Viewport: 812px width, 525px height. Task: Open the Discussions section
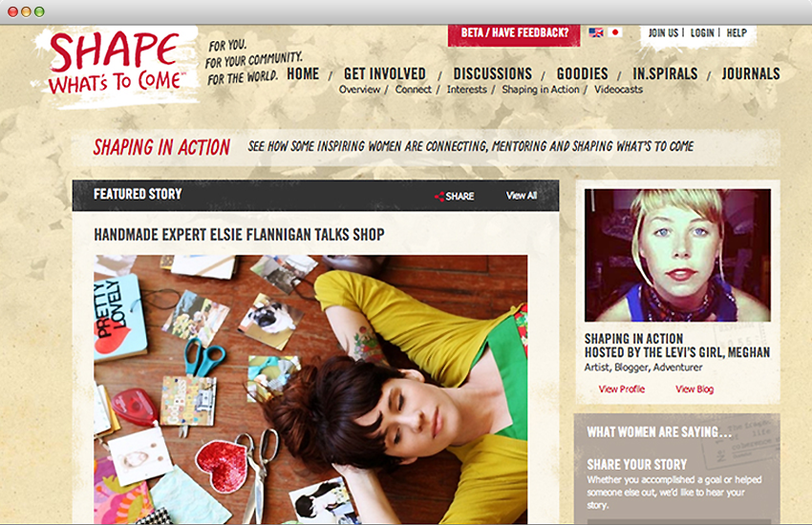tap(493, 73)
